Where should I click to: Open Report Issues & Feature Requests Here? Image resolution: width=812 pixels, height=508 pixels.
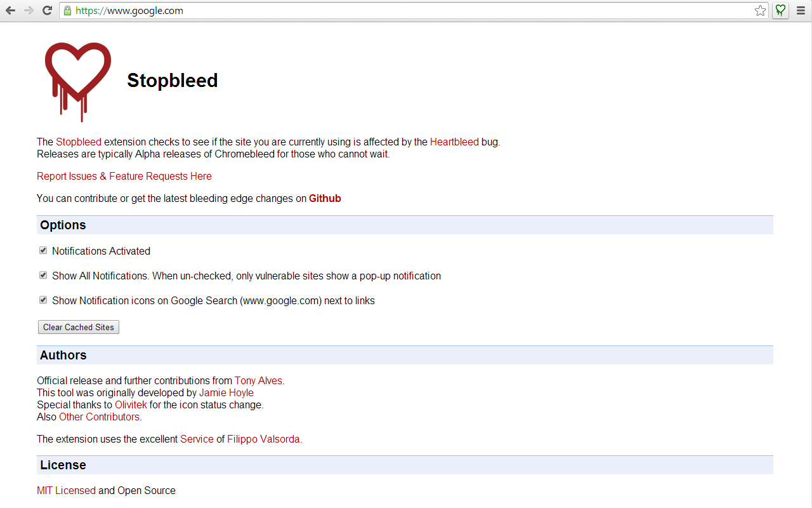click(x=124, y=177)
